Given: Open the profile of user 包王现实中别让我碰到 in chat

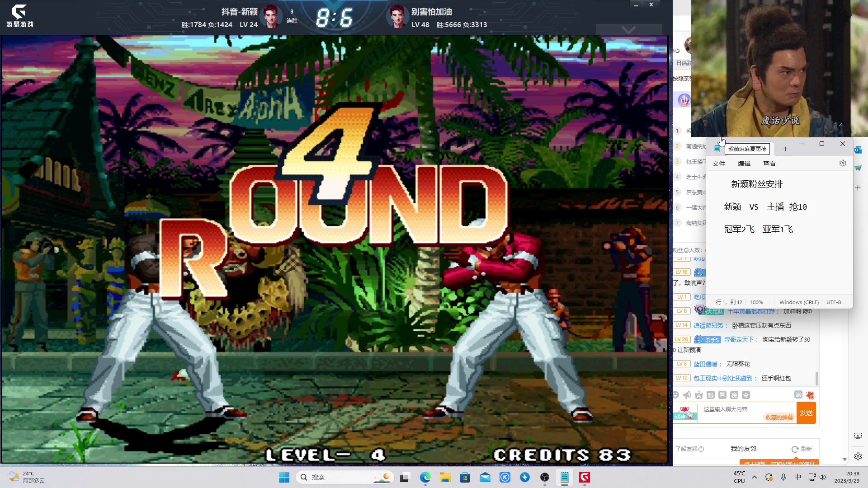Looking at the screenshot, I should click(x=723, y=378).
